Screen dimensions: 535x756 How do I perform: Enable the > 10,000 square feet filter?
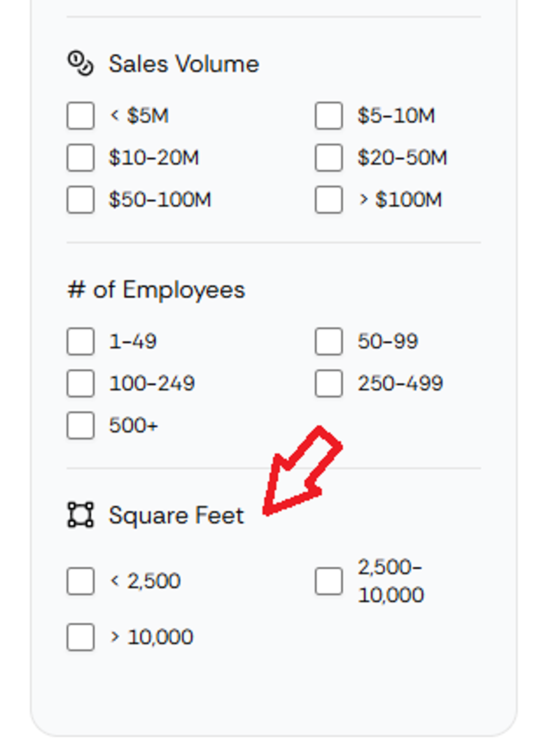[x=80, y=637]
